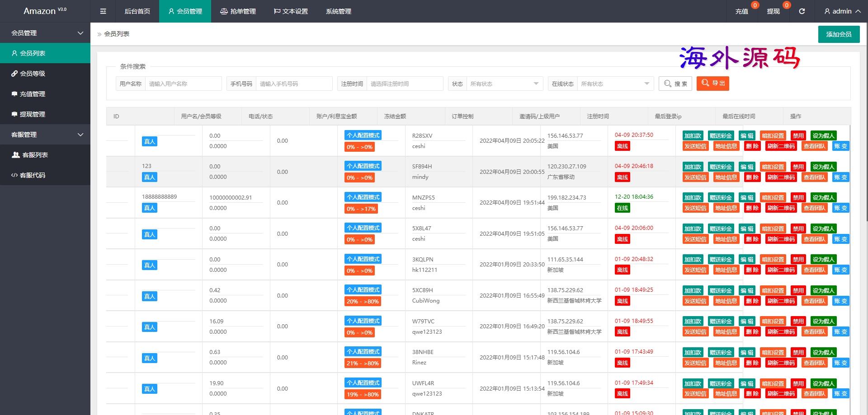Select upline name Rinez
This screenshot has width=868, height=415.
(419, 362)
